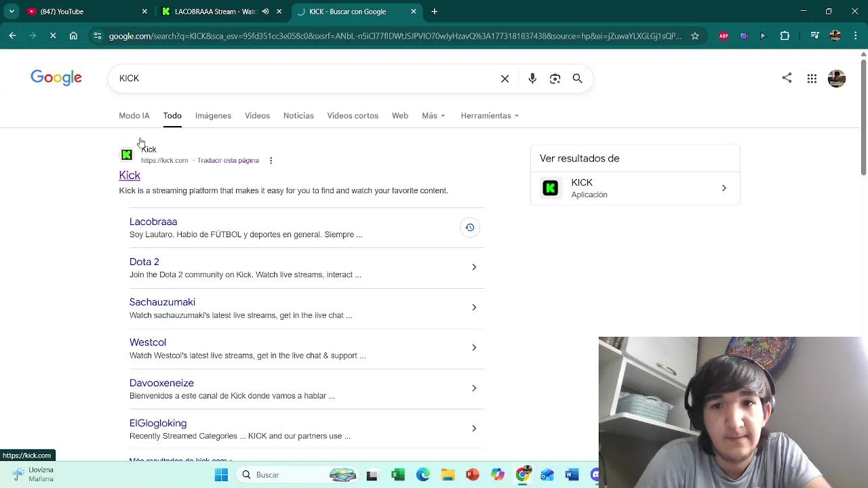
Task: Open Modo IA search mode
Action: [134, 115]
